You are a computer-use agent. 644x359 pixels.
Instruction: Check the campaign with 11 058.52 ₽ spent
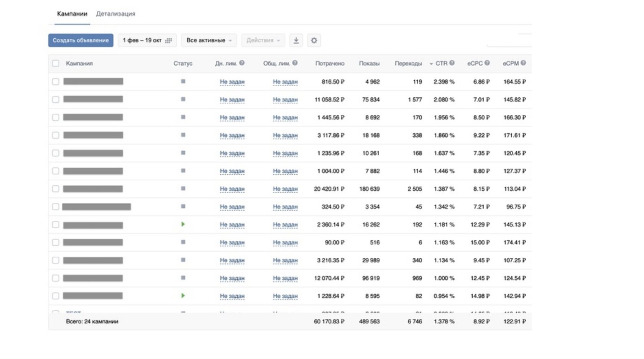pos(56,100)
